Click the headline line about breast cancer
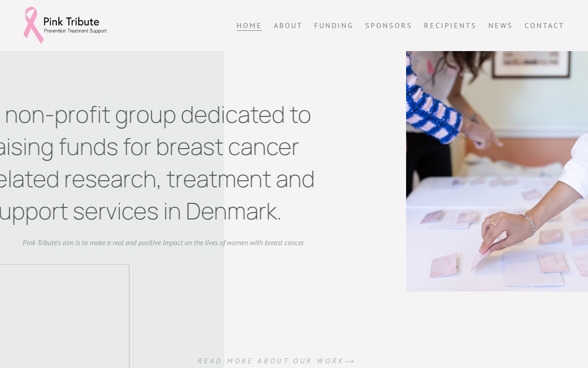This screenshot has width=588, height=368. point(149,147)
